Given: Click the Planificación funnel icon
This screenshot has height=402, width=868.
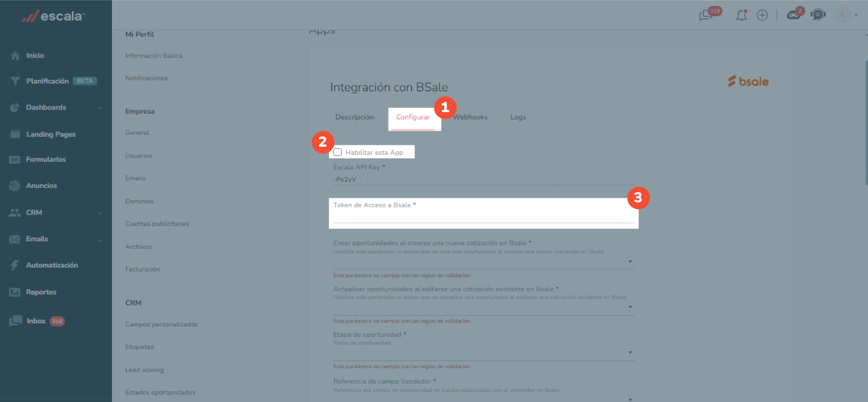Looking at the screenshot, I should tap(15, 81).
